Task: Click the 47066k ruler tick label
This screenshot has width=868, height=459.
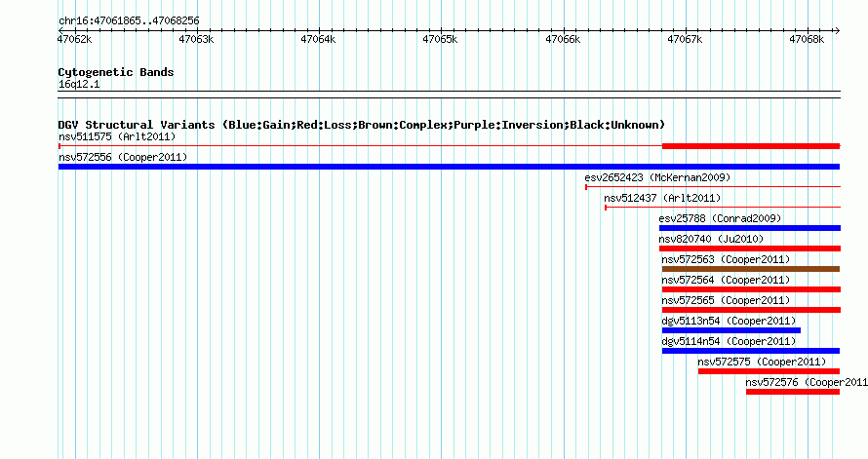Action: (x=563, y=39)
